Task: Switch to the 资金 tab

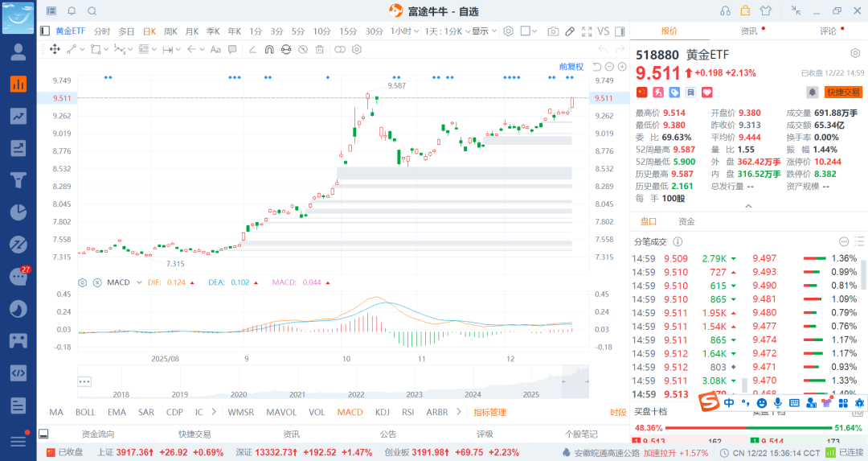Action: pos(686,221)
